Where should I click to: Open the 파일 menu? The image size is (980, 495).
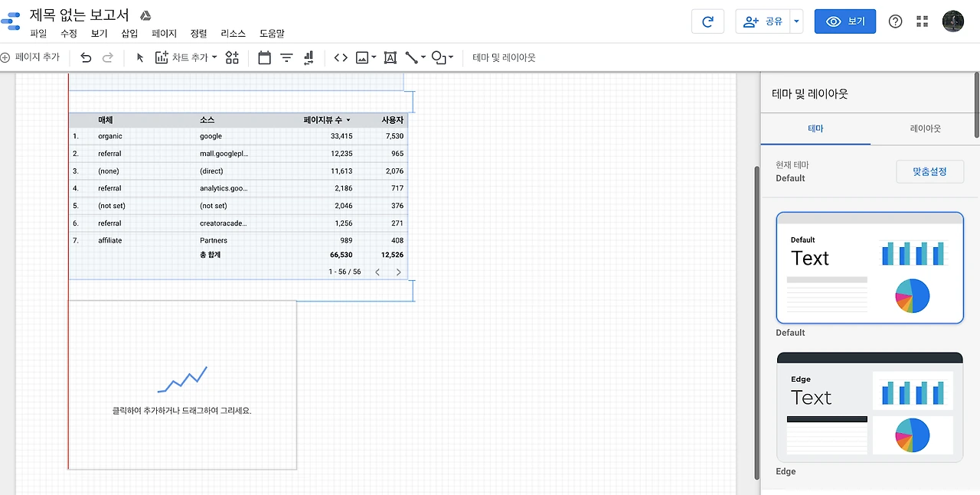click(38, 34)
